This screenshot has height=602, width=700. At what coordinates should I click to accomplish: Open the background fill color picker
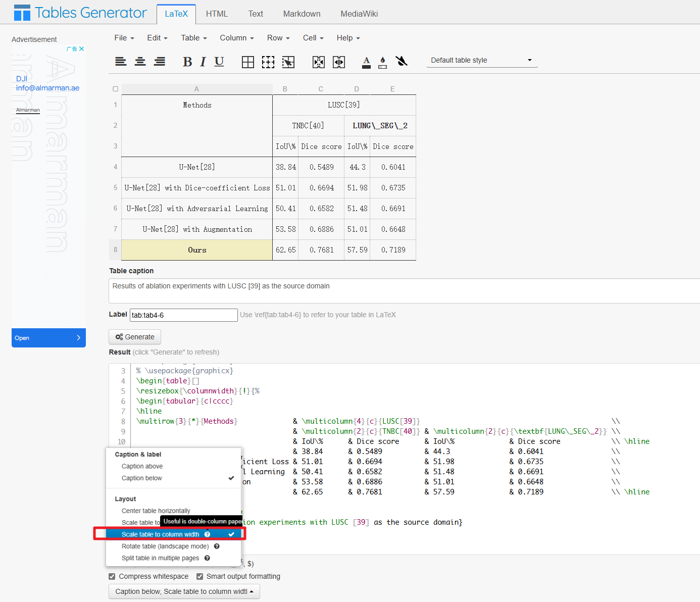click(x=383, y=62)
